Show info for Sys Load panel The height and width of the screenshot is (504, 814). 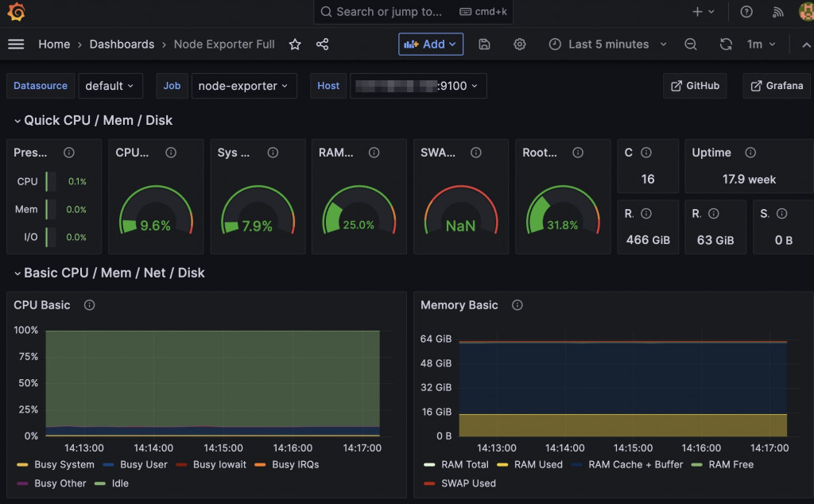click(x=273, y=153)
